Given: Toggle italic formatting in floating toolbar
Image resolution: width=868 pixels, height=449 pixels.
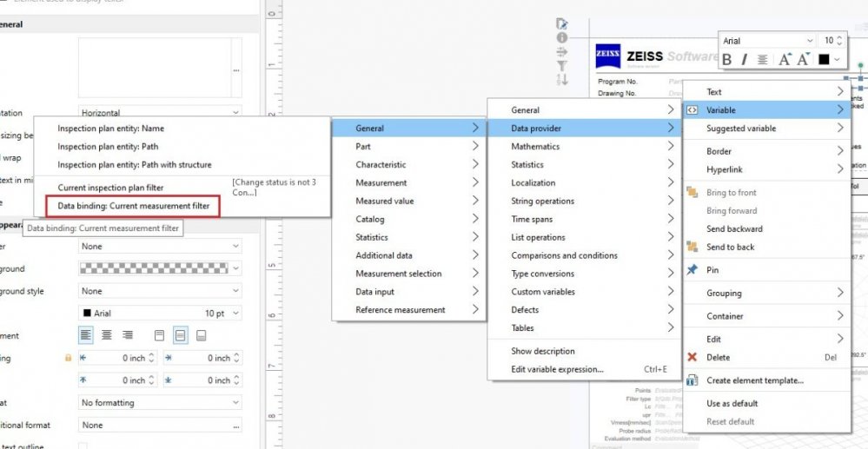Looking at the screenshot, I should point(744,60).
